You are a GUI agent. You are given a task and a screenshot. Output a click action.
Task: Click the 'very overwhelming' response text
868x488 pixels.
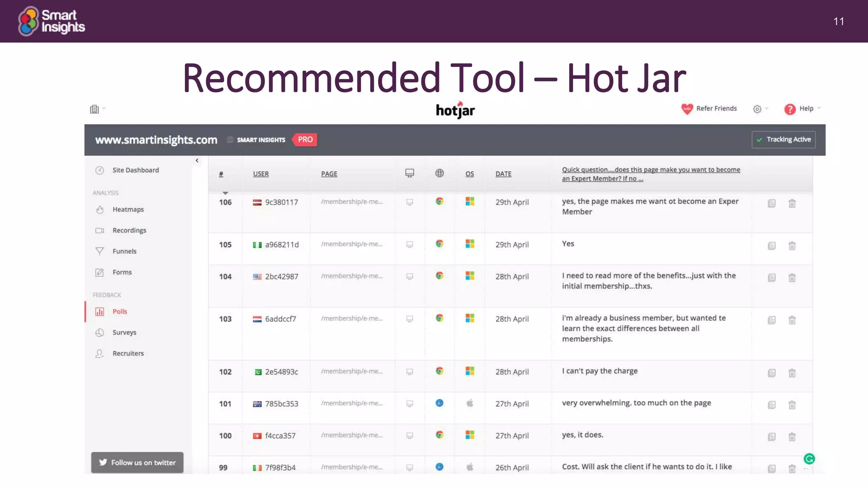(x=637, y=403)
